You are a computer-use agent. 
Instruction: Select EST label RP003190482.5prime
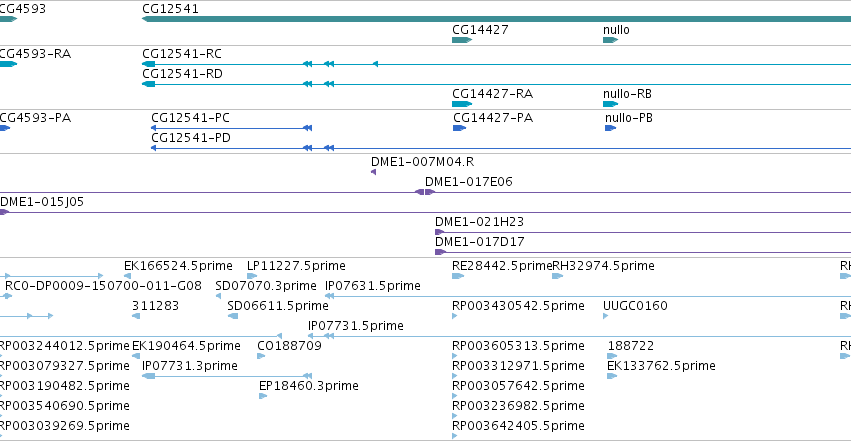coord(65,386)
